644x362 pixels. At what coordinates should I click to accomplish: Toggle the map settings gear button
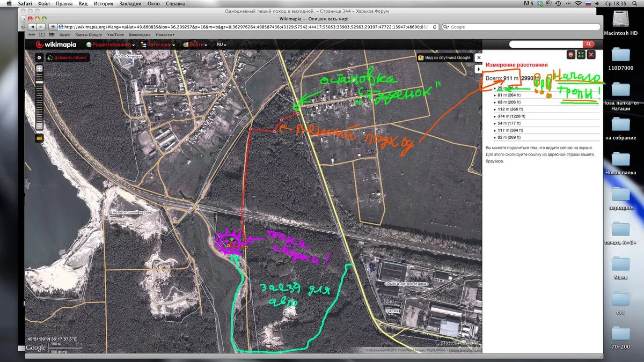(39, 57)
